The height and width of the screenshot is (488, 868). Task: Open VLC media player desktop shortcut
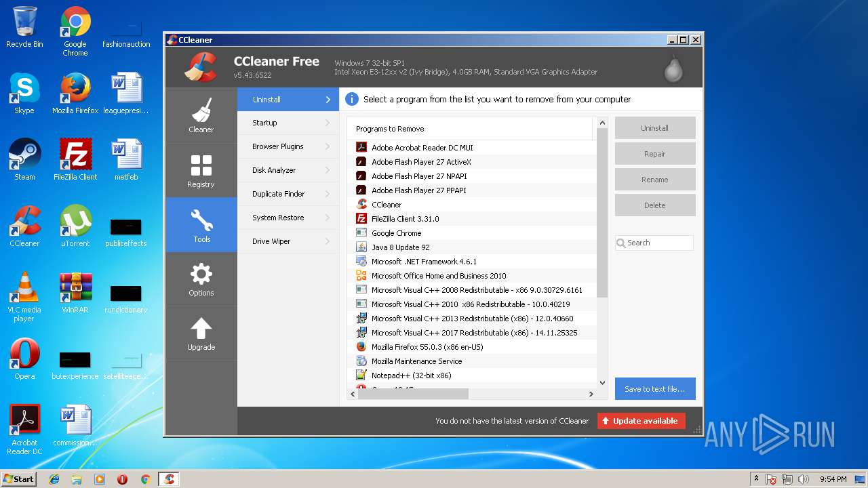(x=24, y=297)
